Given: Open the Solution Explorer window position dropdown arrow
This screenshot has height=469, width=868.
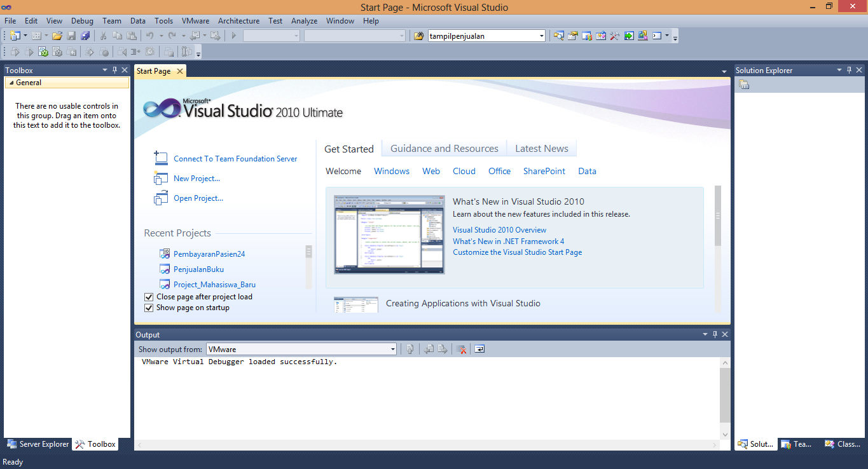Looking at the screenshot, I should click(839, 70).
